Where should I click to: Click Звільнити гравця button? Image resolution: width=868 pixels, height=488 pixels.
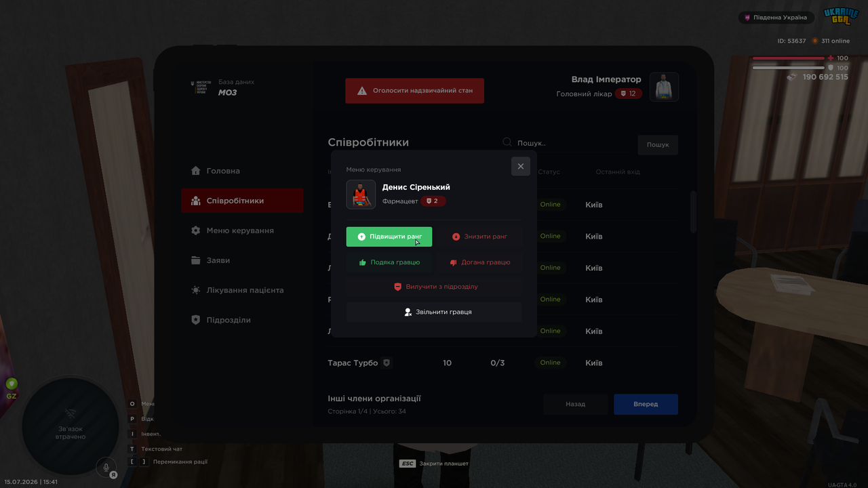(x=434, y=312)
